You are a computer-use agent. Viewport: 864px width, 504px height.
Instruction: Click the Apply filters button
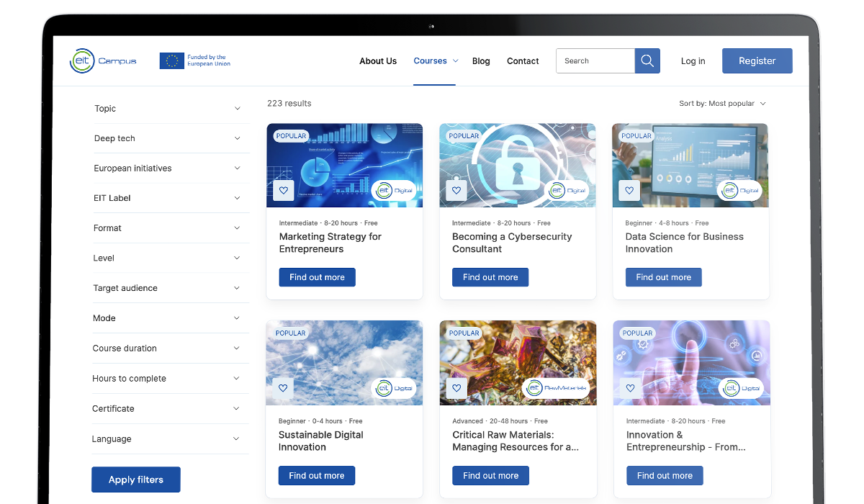(135, 479)
